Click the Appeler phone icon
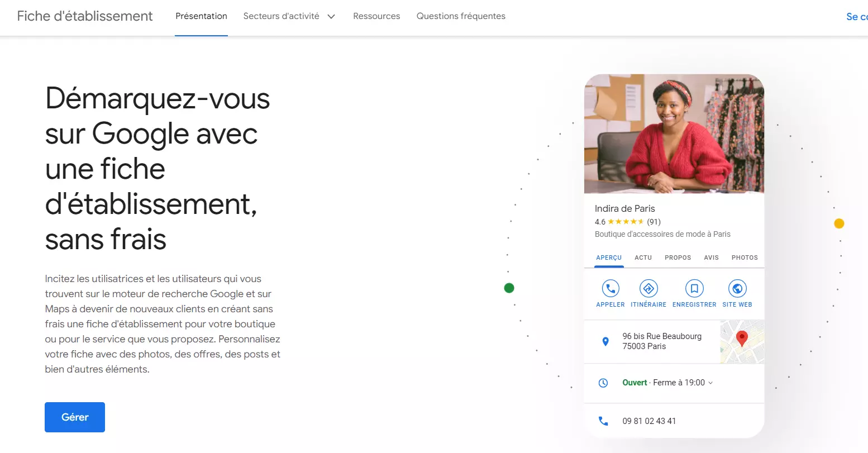Image resolution: width=868 pixels, height=453 pixels. [x=611, y=288]
